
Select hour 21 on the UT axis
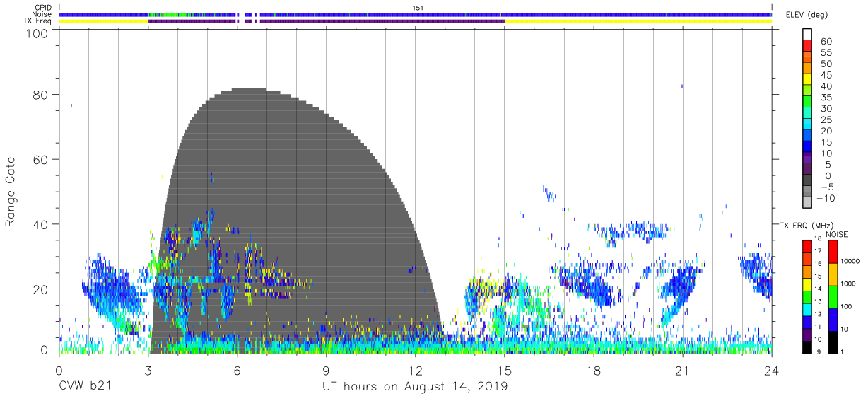(x=682, y=370)
